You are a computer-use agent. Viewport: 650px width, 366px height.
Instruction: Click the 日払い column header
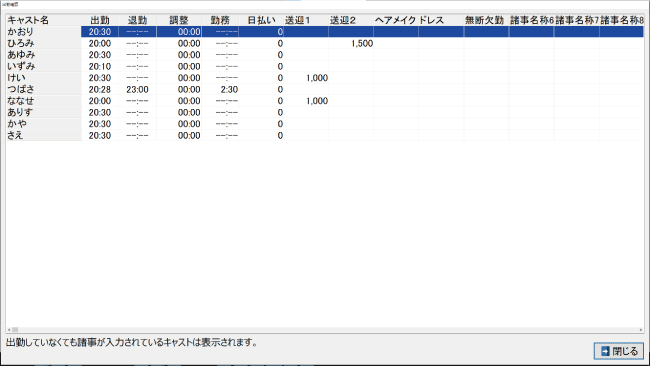click(261, 20)
